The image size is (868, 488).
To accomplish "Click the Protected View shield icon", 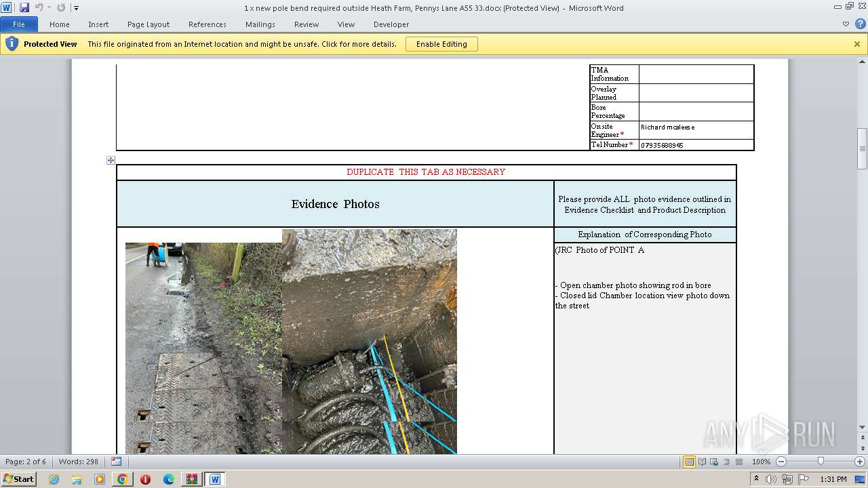I will click(x=12, y=44).
